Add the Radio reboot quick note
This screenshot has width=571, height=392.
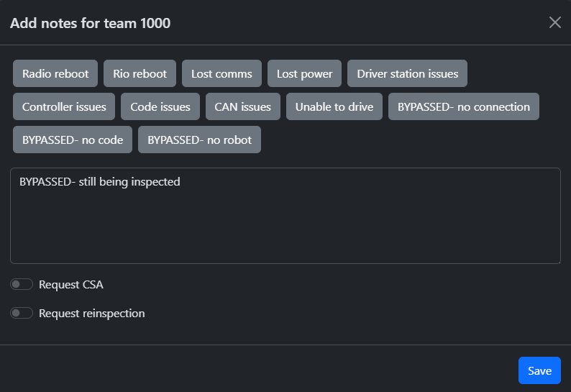point(55,73)
